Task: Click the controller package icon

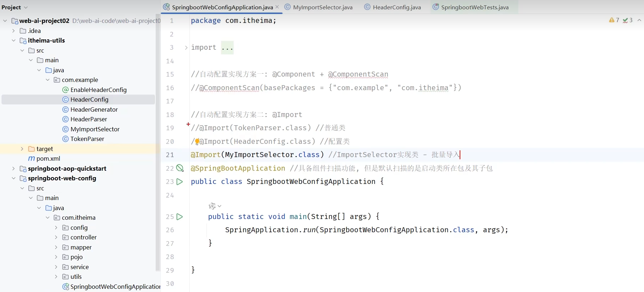Action: click(66, 237)
